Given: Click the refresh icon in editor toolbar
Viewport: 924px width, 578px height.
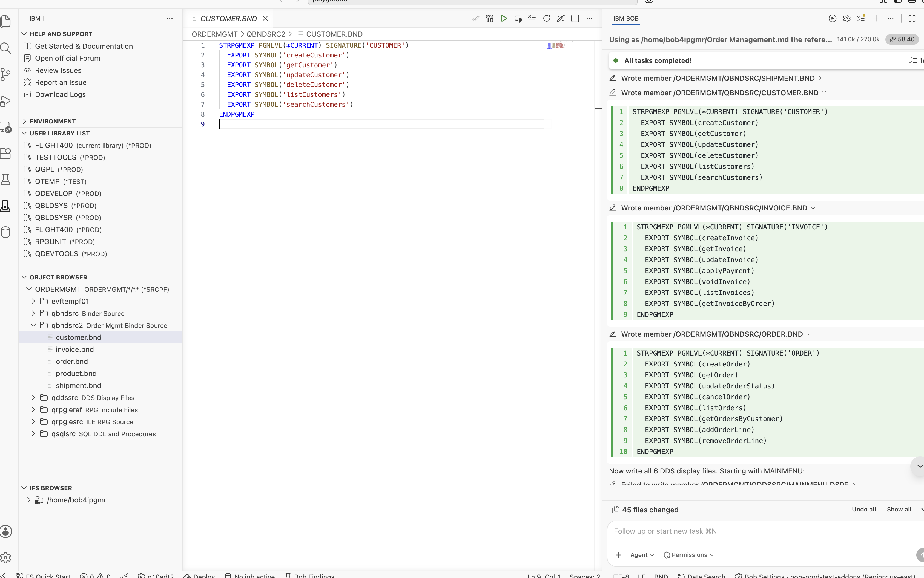Looking at the screenshot, I should [x=547, y=18].
